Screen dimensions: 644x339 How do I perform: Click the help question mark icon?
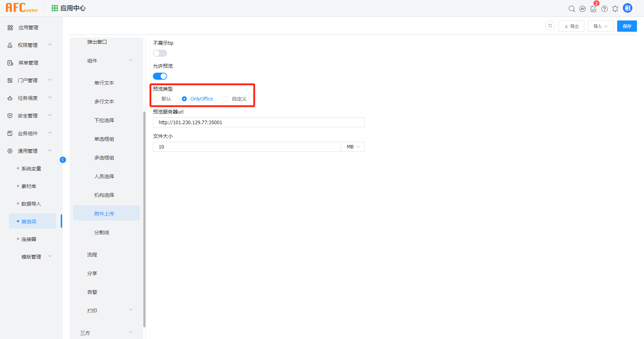(604, 9)
